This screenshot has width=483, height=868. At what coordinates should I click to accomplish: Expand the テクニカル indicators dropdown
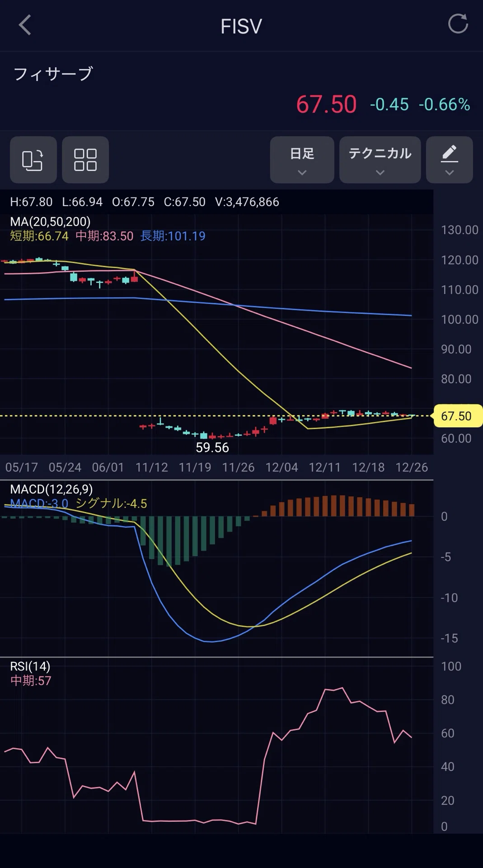380,160
